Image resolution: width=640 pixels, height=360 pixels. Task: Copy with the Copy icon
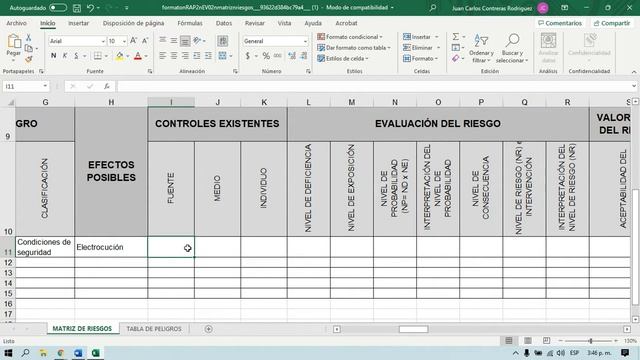[29, 49]
